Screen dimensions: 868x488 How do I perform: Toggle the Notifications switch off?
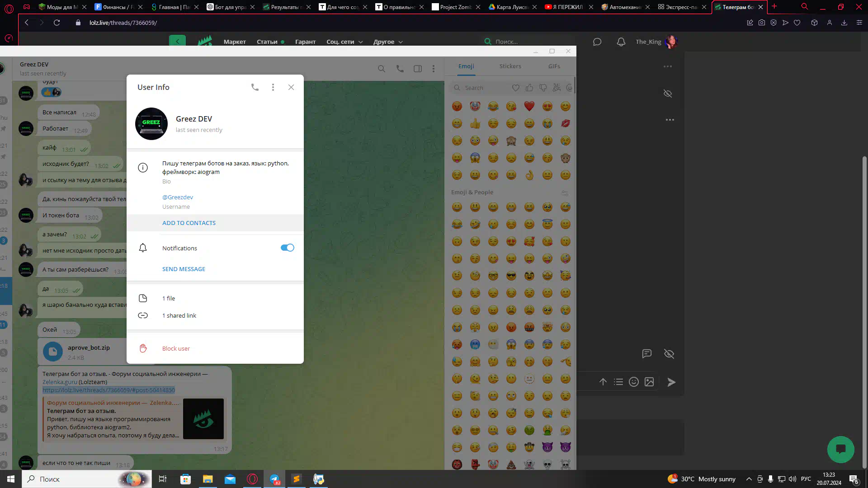[288, 248]
